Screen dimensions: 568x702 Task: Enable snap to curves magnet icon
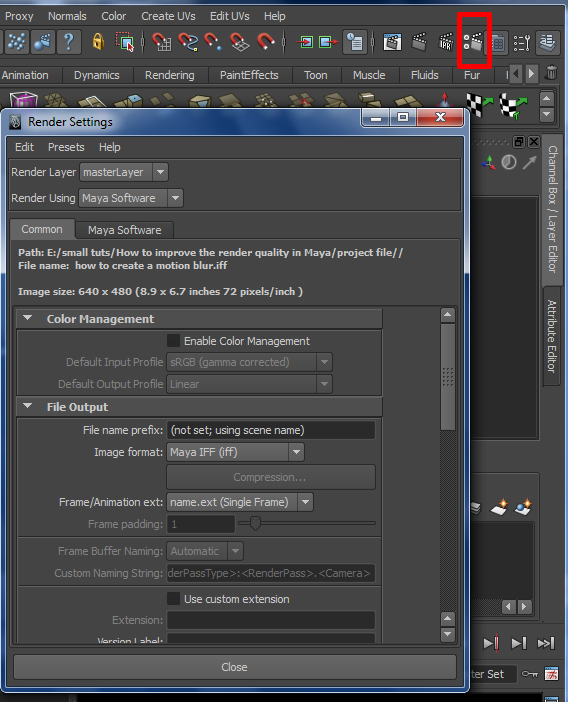[188, 43]
